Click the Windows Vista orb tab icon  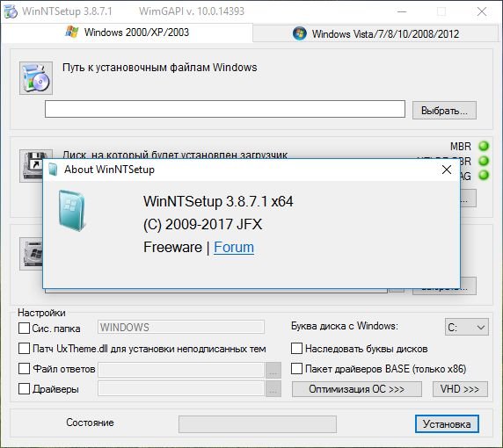pos(299,33)
